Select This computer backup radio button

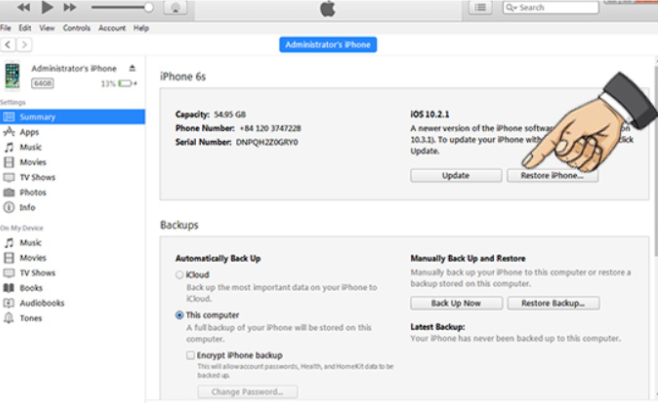[179, 315]
